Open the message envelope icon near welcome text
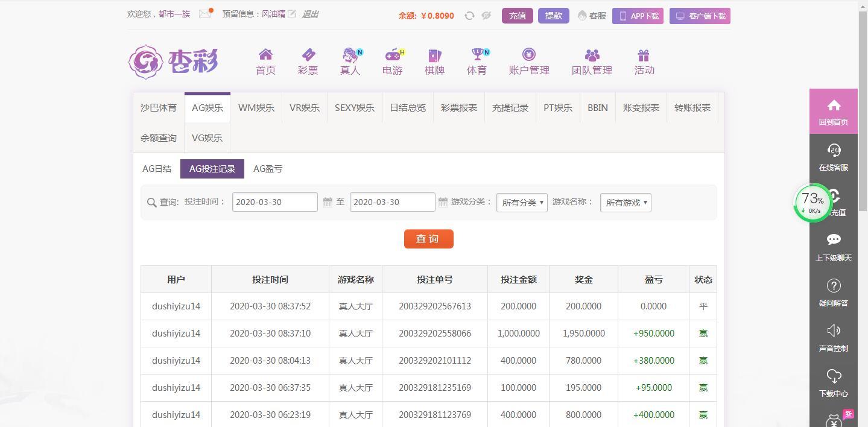Screen dimensions: 868x427 204,13
